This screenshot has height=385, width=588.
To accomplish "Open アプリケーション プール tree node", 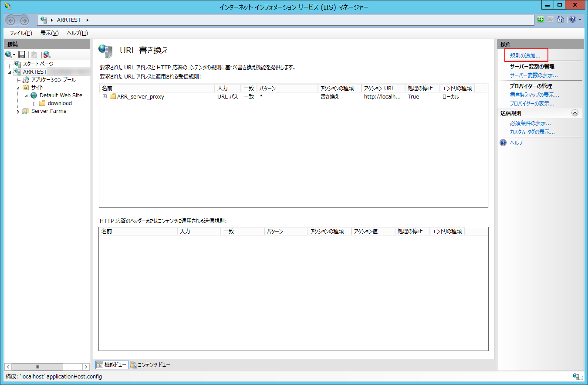I will (53, 80).
